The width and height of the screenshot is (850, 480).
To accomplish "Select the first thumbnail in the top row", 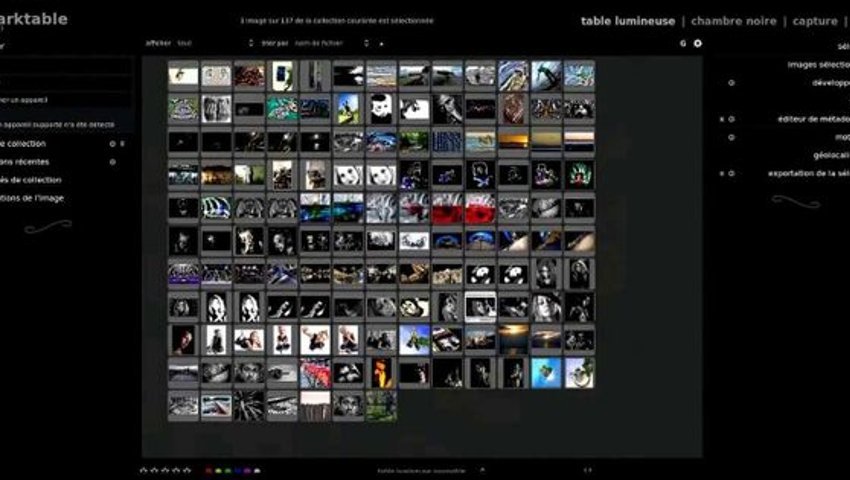I will [183, 75].
